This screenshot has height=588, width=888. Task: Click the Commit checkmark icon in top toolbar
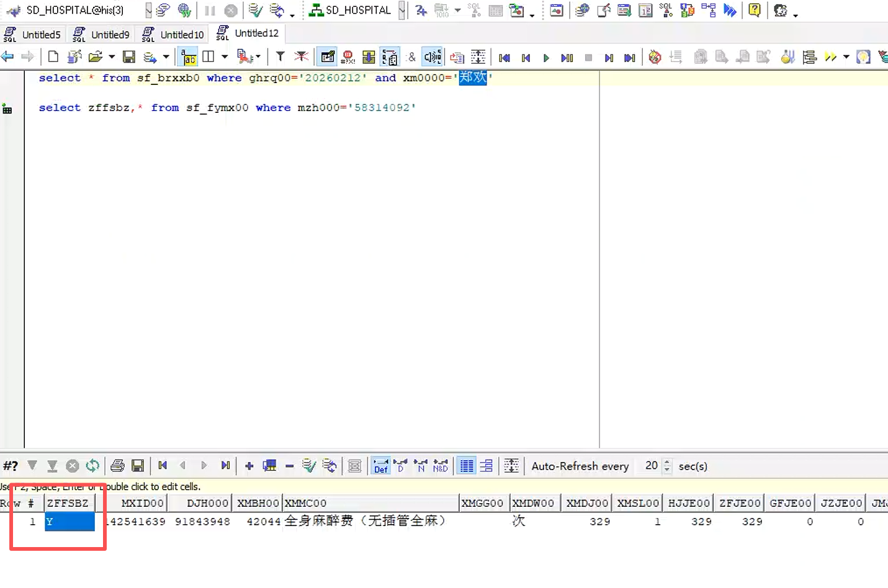tap(255, 11)
